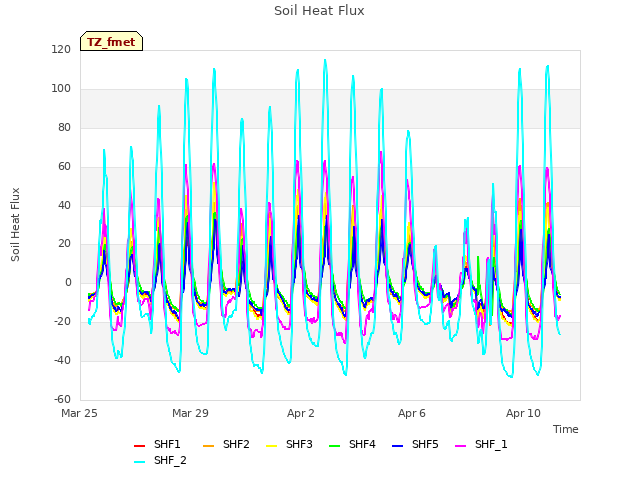The width and height of the screenshot is (640, 480).
Task: Toggle SHF_1 series in legend
Action: pos(481,444)
